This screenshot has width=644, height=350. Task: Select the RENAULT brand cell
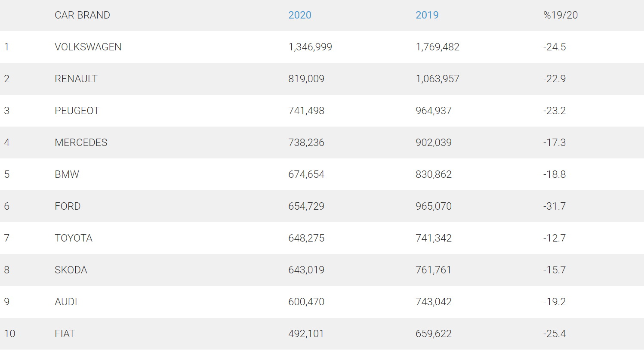click(x=76, y=79)
